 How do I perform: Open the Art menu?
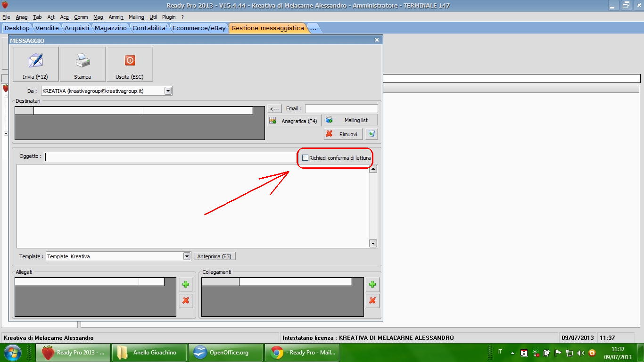point(51,17)
